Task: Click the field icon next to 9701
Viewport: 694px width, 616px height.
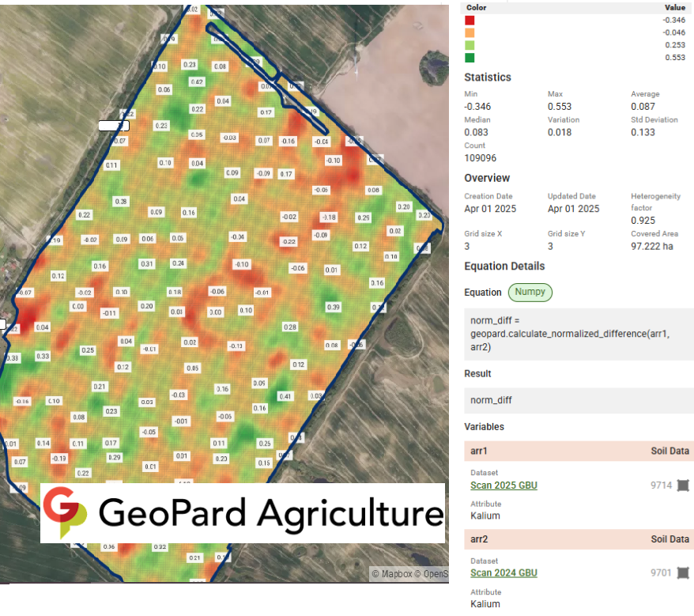Action: [x=684, y=573]
